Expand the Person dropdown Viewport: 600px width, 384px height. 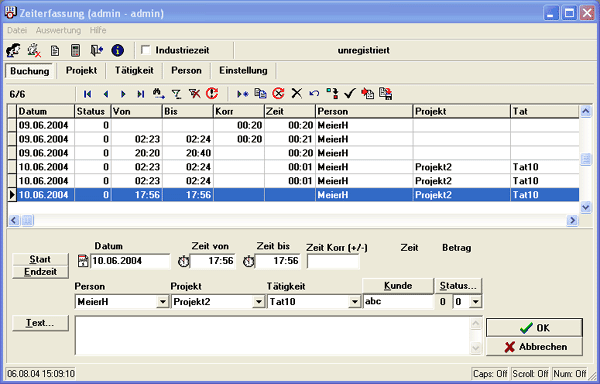click(x=163, y=302)
